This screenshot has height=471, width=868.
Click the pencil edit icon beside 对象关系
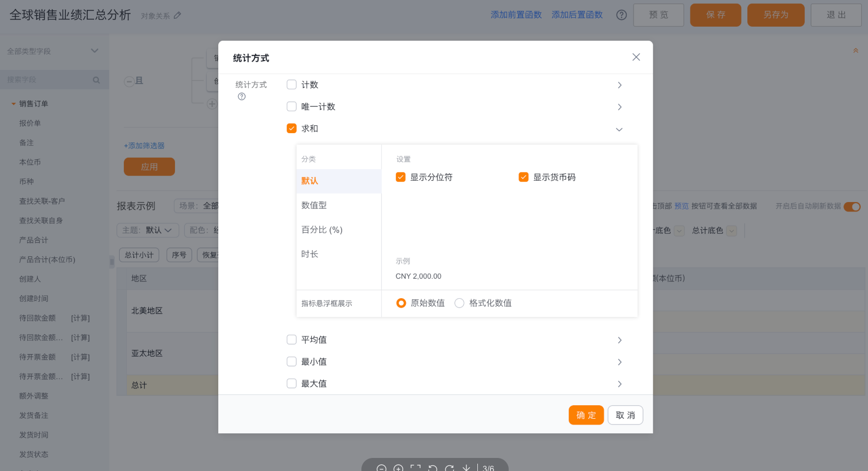[178, 16]
